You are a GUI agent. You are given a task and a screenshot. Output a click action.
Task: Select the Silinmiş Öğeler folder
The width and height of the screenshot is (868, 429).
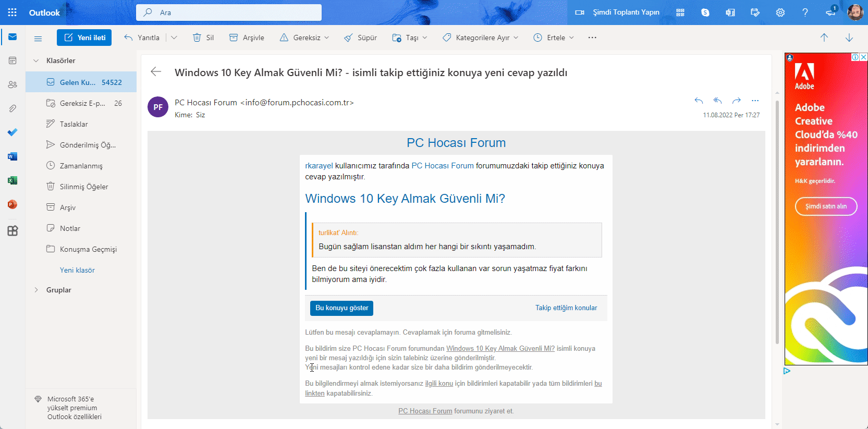coord(83,187)
